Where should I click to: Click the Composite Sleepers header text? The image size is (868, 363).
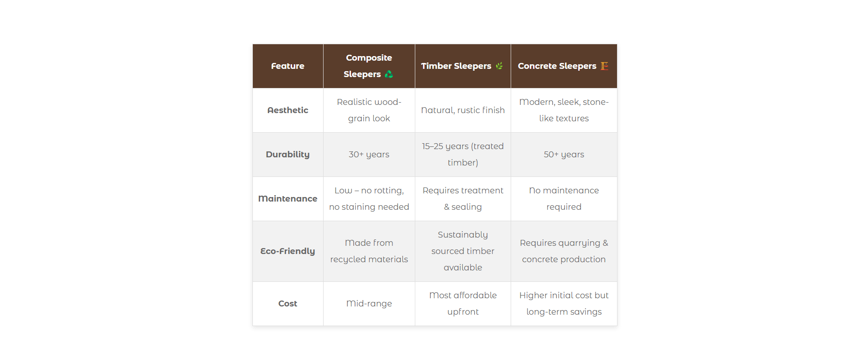click(x=364, y=66)
